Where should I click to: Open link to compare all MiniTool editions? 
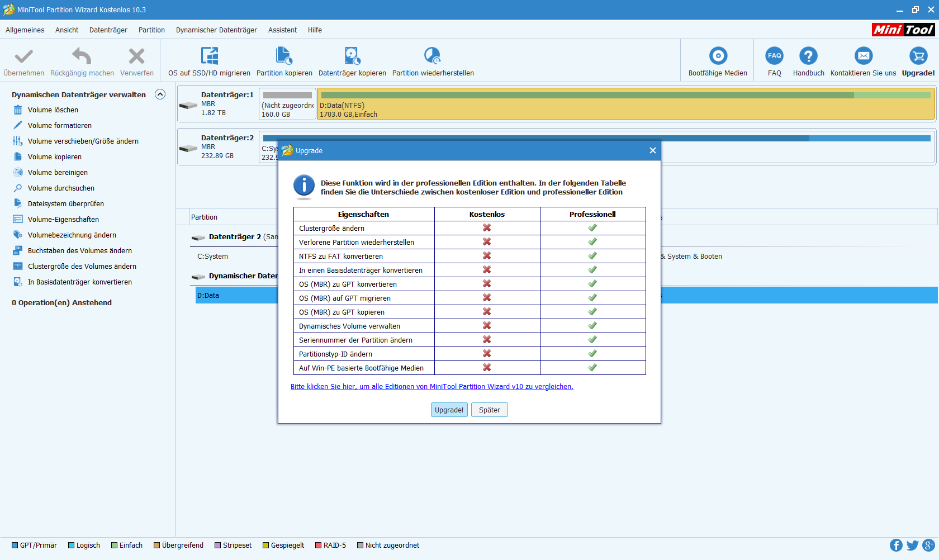[432, 387]
